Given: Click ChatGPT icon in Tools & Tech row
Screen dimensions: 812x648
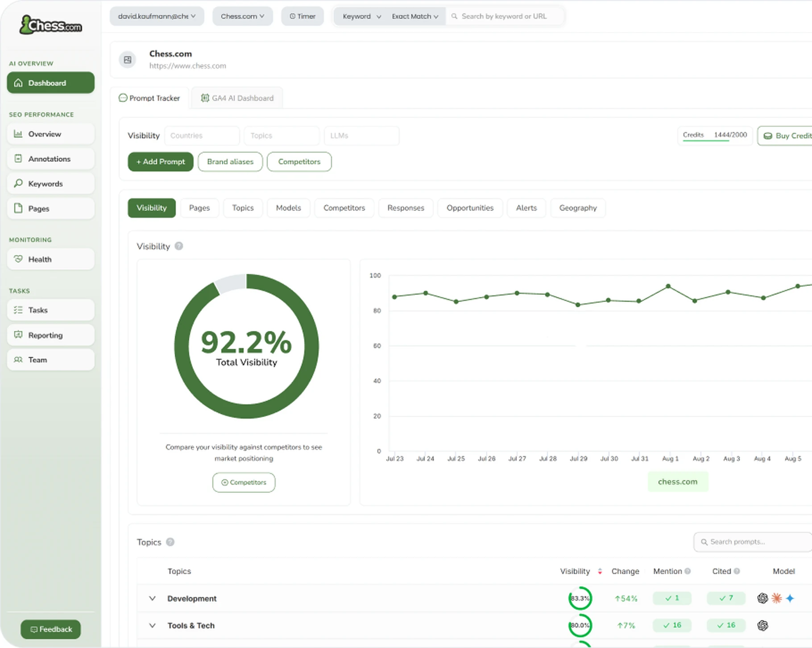Looking at the screenshot, I should [762, 626].
